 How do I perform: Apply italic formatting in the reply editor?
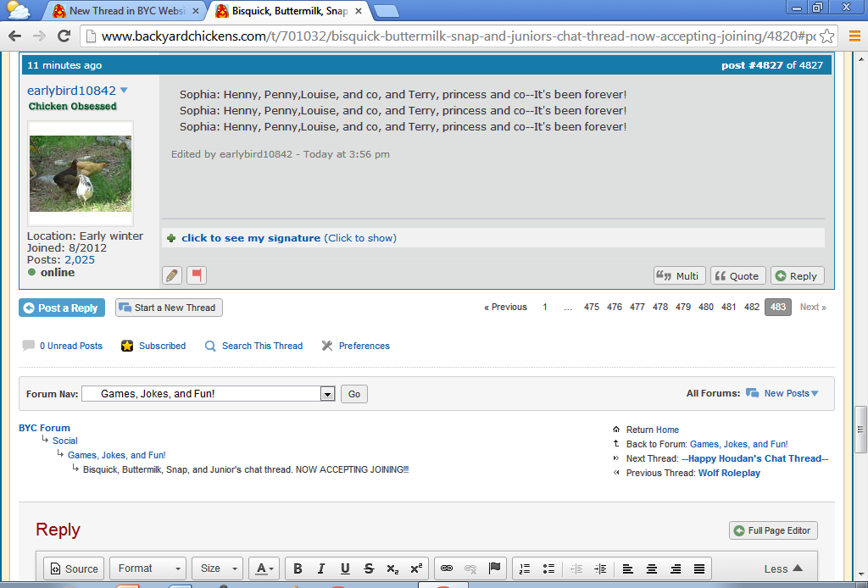pos(321,569)
